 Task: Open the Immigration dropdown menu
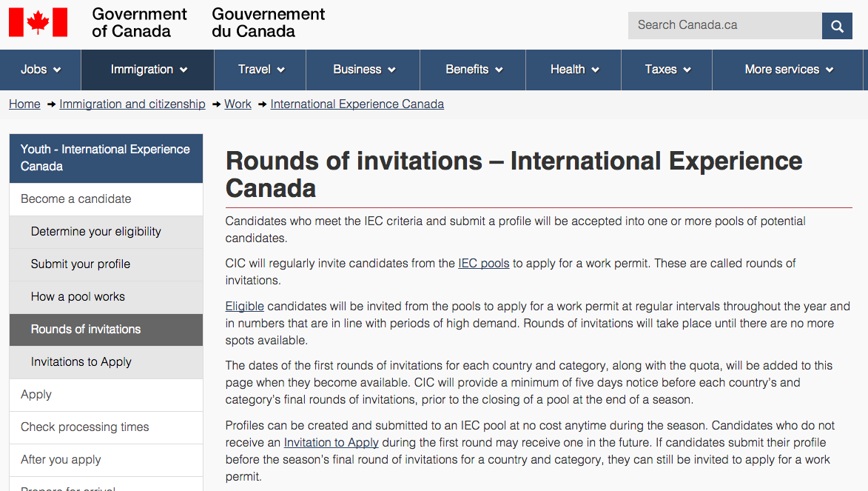pos(148,70)
